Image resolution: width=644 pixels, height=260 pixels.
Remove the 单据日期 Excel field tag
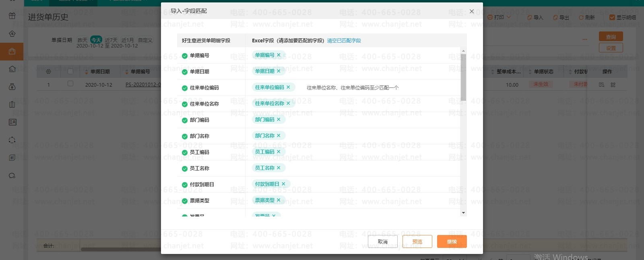(x=279, y=71)
